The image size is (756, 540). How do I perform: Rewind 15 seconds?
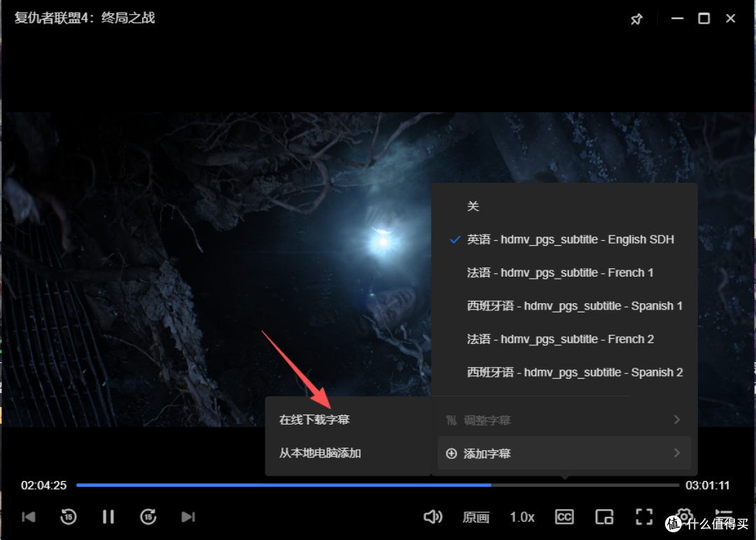(x=69, y=517)
